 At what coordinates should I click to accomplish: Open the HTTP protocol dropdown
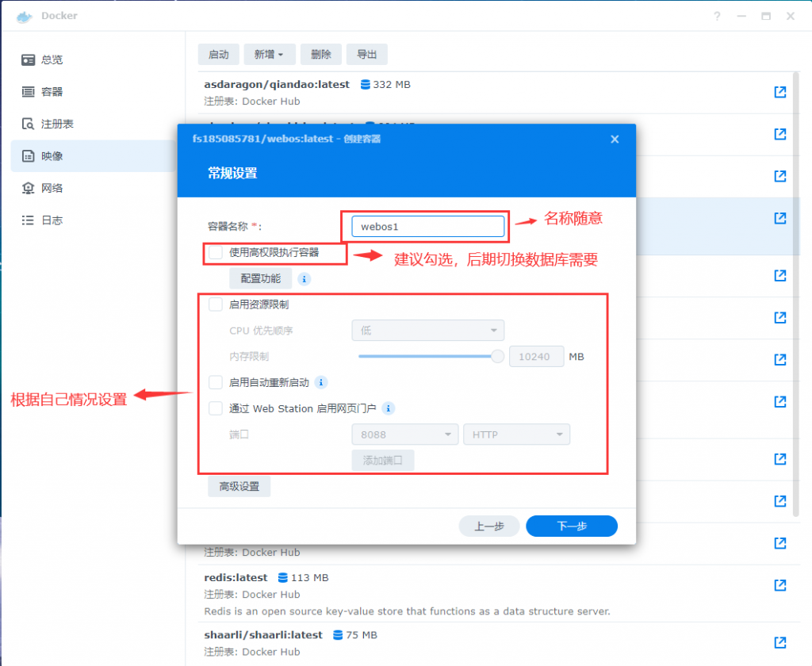pyautogui.click(x=516, y=434)
